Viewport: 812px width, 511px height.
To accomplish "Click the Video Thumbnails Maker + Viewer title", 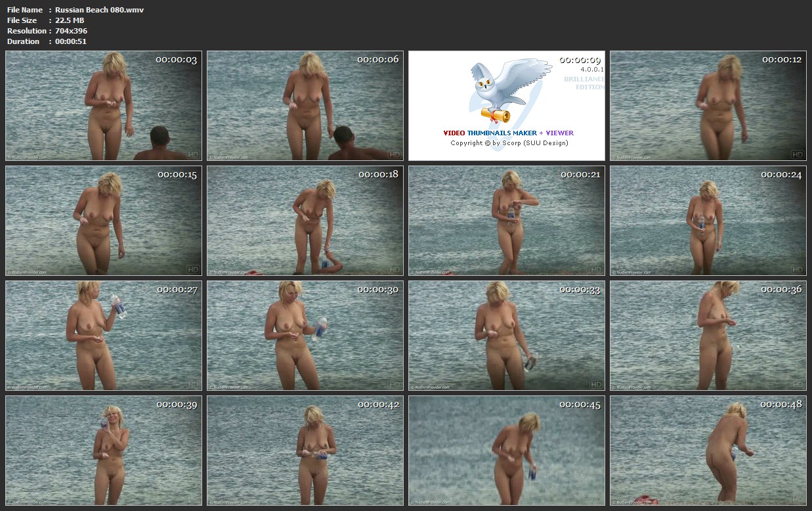I will pos(508,133).
